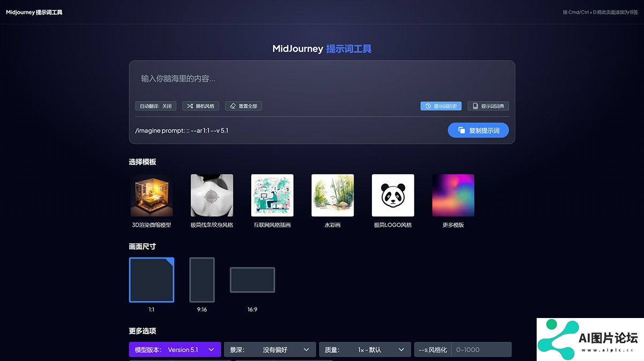Click the book icon in 提示词词典 button
This screenshot has height=361, width=644.
(475, 106)
